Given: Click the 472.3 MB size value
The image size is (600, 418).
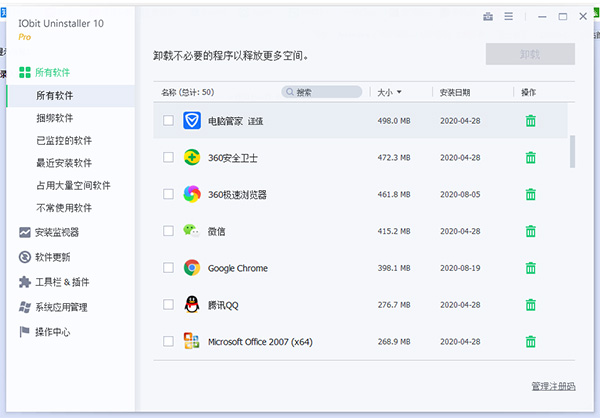Looking at the screenshot, I should [x=394, y=158].
